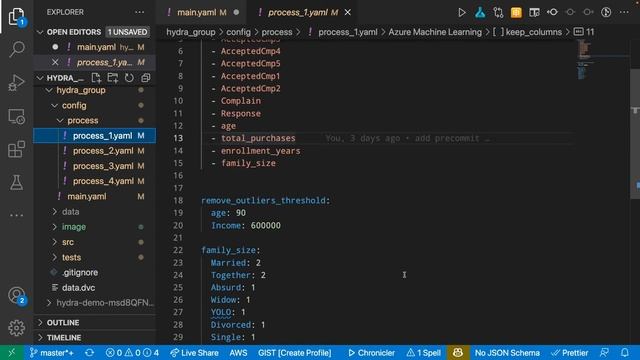The height and width of the screenshot is (360, 640).
Task: Open the notifications bell
Action: pos(624,353)
